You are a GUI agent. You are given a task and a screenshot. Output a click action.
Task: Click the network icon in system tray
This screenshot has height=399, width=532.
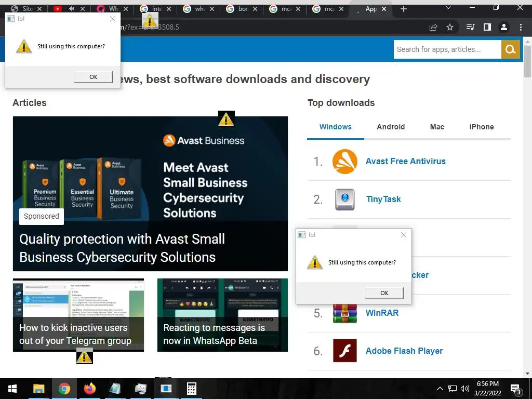(x=453, y=389)
